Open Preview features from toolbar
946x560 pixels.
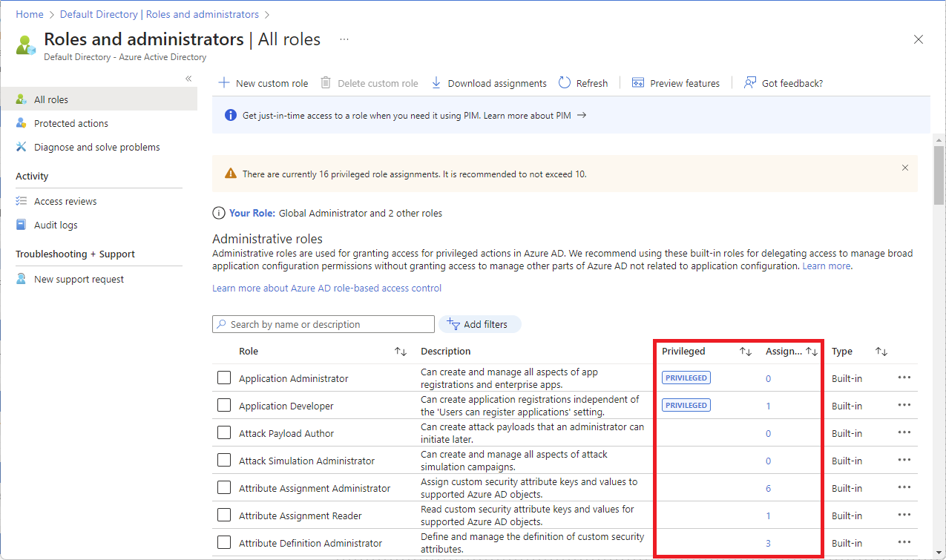click(676, 83)
